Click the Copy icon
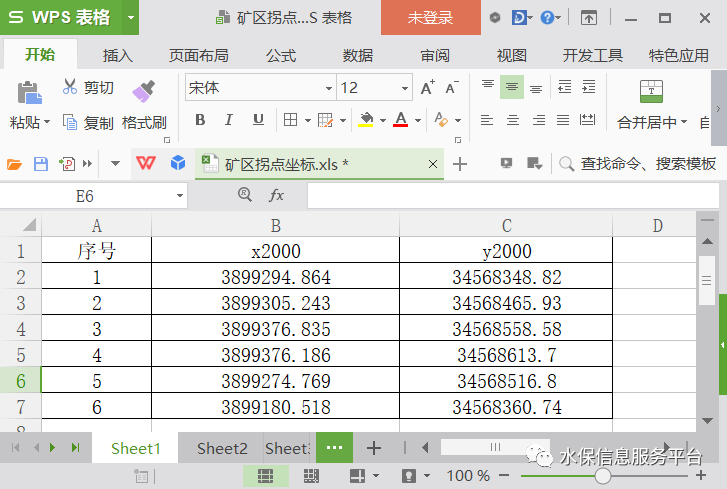Screen dimensions: 727x489 (x=70, y=122)
